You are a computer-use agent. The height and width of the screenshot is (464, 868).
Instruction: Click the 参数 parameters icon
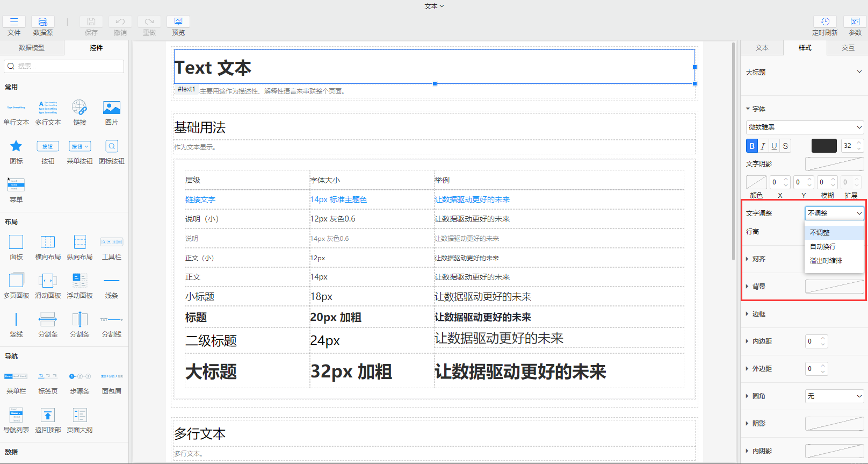pos(855,22)
